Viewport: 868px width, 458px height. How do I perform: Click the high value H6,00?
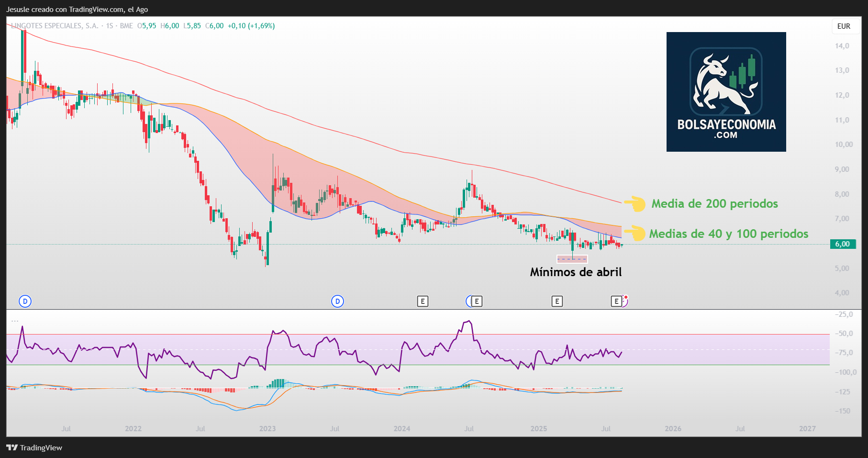(x=170, y=26)
